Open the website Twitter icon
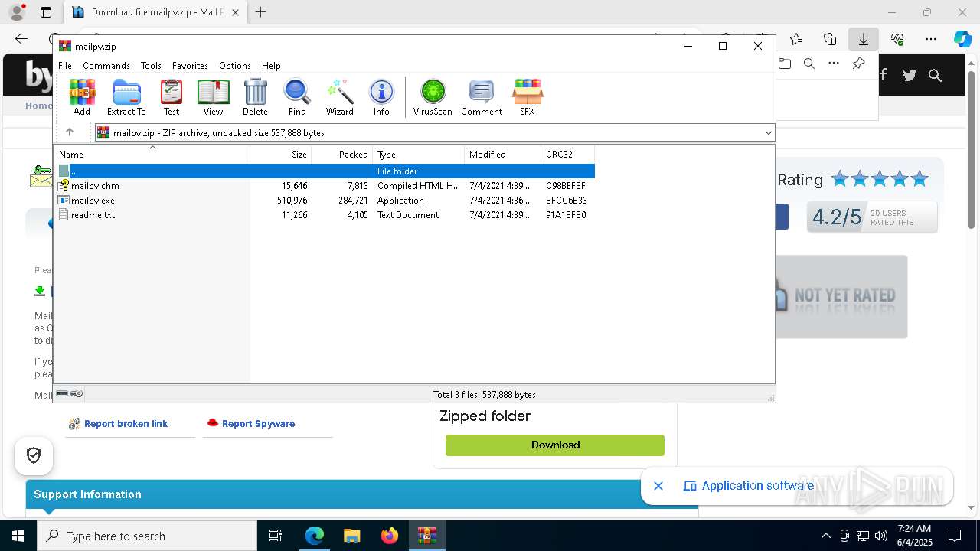The image size is (980, 551). pos(909,75)
